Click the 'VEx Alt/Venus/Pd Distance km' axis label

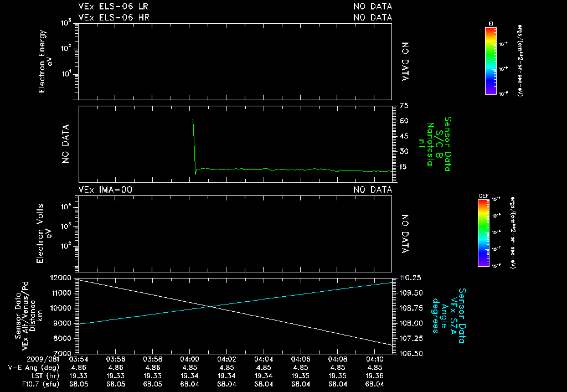[28, 316]
